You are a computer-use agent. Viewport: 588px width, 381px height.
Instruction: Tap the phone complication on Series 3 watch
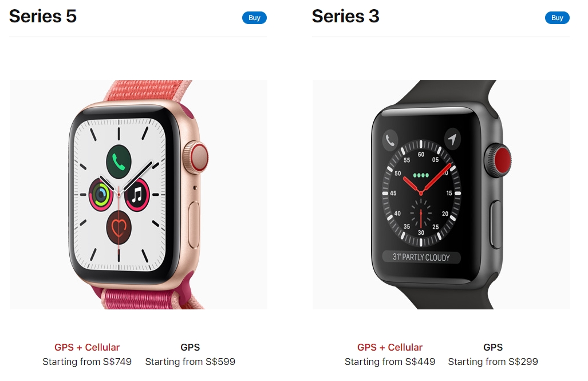click(390, 141)
